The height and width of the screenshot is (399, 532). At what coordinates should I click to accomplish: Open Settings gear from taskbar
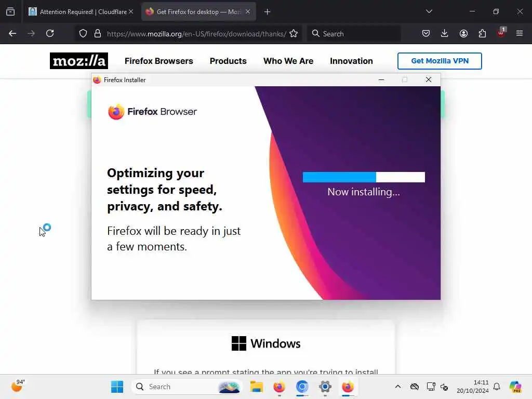click(x=325, y=387)
